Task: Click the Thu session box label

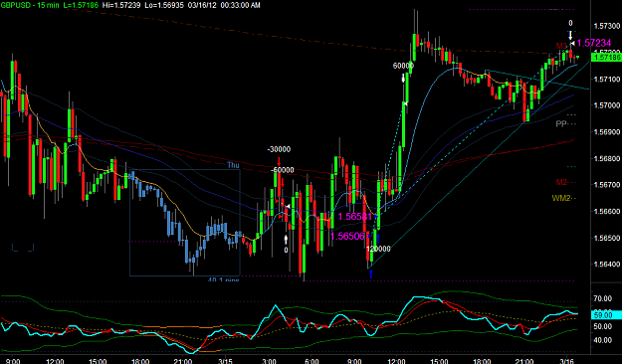Action: tap(233, 165)
